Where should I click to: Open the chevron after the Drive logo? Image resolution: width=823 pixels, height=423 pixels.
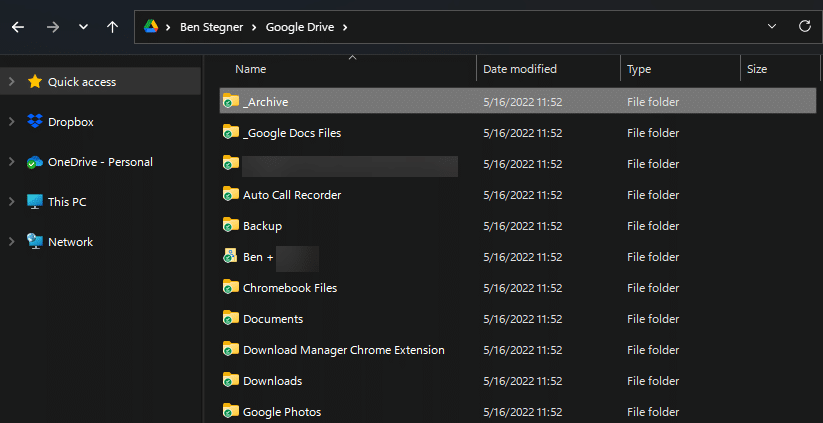click(x=168, y=27)
